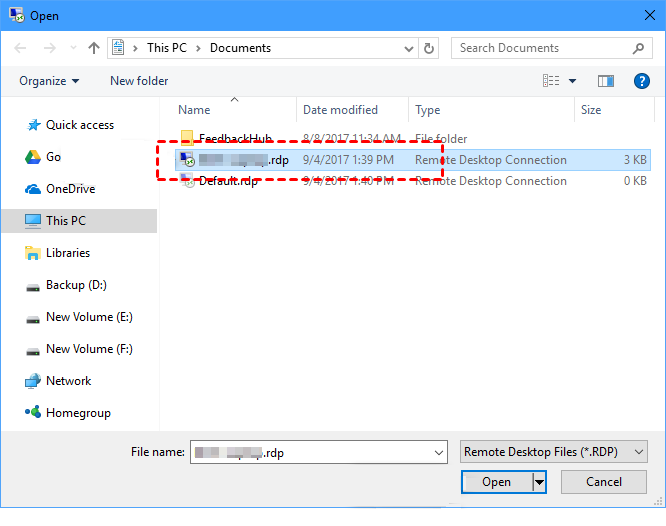Viewport: 666px width, 526px height.
Task: Create a New folder
Action: (139, 81)
